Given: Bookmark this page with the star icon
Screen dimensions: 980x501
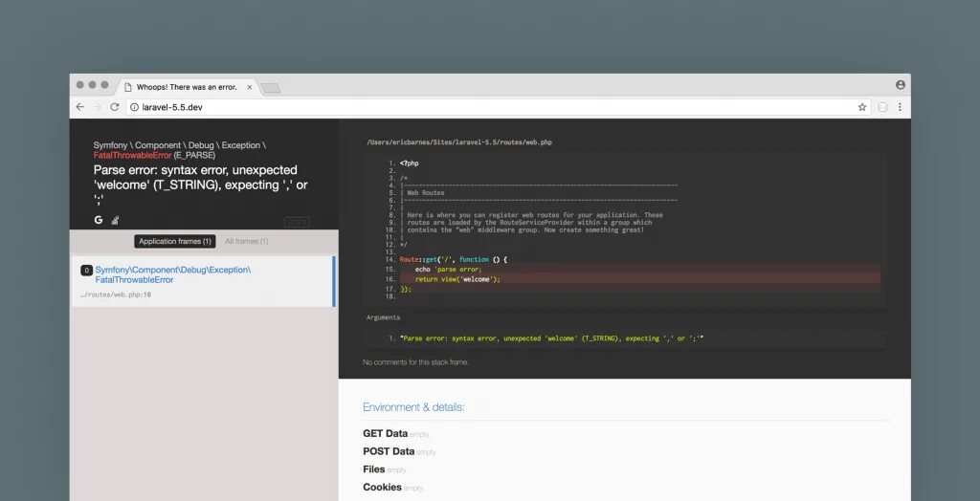Looking at the screenshot, I should pyautogui.click(x=862, y=107).
